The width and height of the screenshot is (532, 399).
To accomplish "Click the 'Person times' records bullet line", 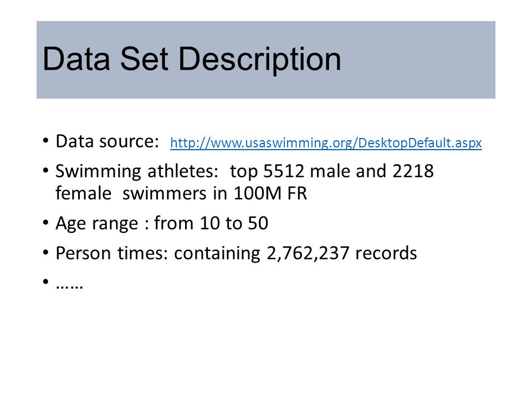I will point(236,253).
